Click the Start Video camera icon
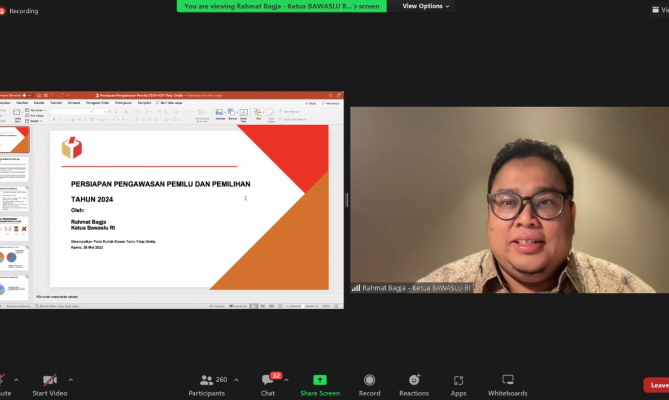669x400 pixels. [x=49, y=380]
